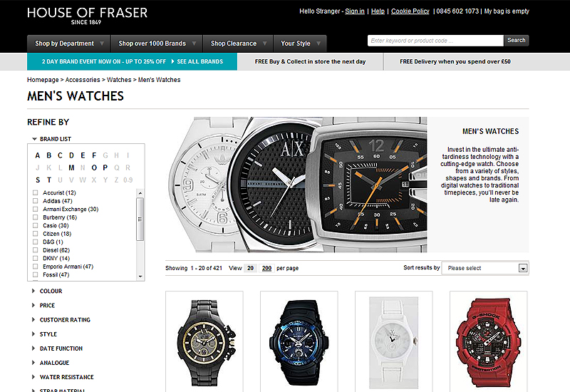Click the House of Fraser logo
The height and width of the screenshot is (392, 570).
[x=87, y=16]
